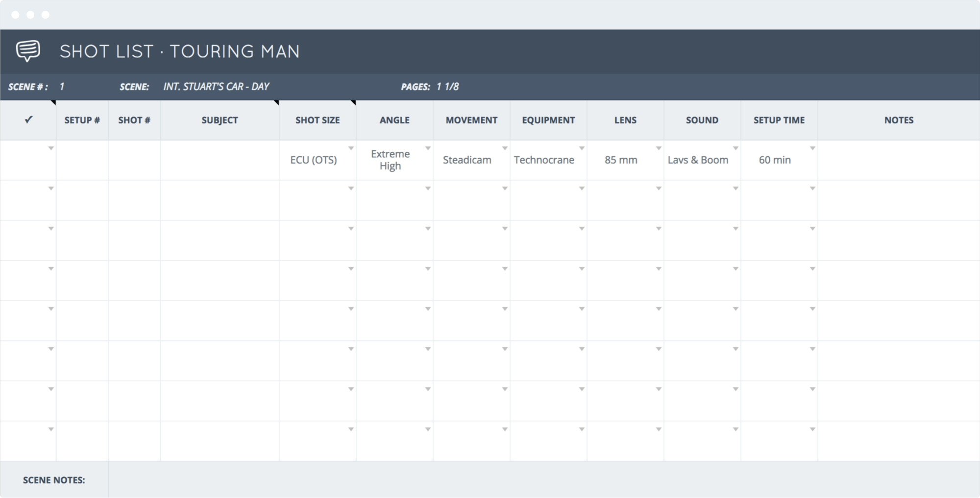Select the EQUIPMENT column header

click(548, 120)
